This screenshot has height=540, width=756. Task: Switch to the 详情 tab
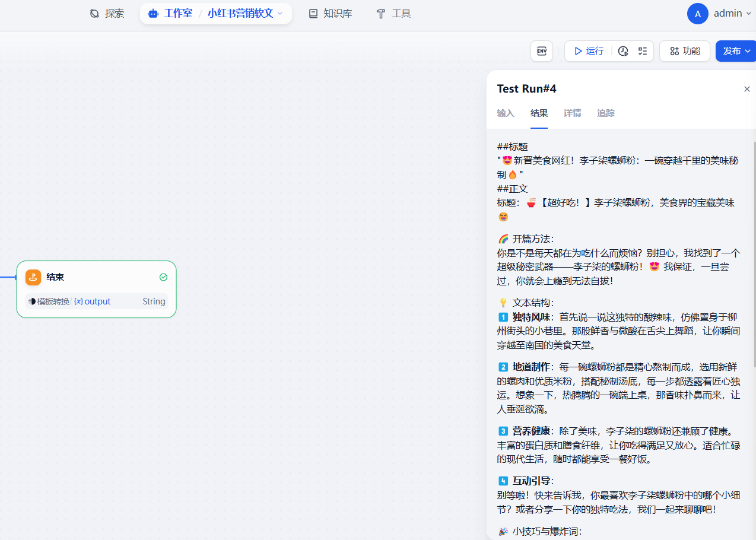click(x=572, y=113)
